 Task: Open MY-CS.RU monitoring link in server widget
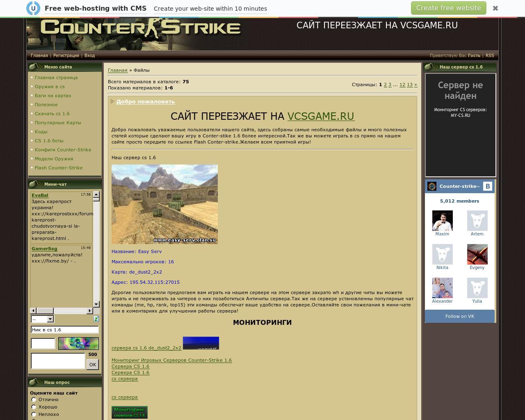coord(460,116)
